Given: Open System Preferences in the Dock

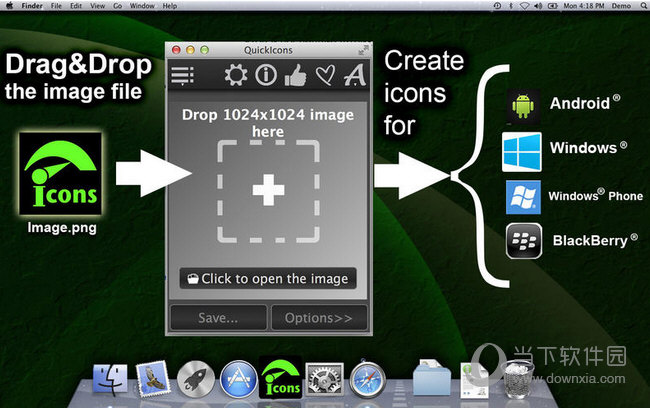Looking at the screenshot, I should (325, 379).
